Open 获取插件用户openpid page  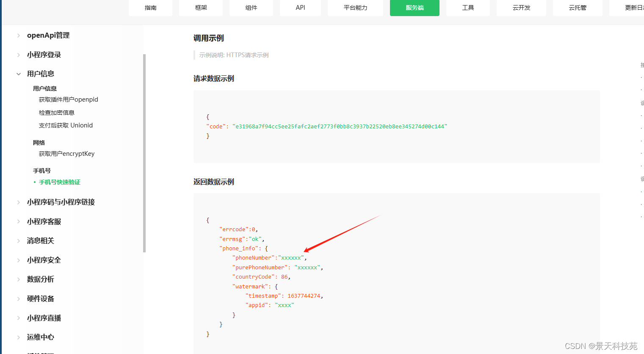(69, 100)
